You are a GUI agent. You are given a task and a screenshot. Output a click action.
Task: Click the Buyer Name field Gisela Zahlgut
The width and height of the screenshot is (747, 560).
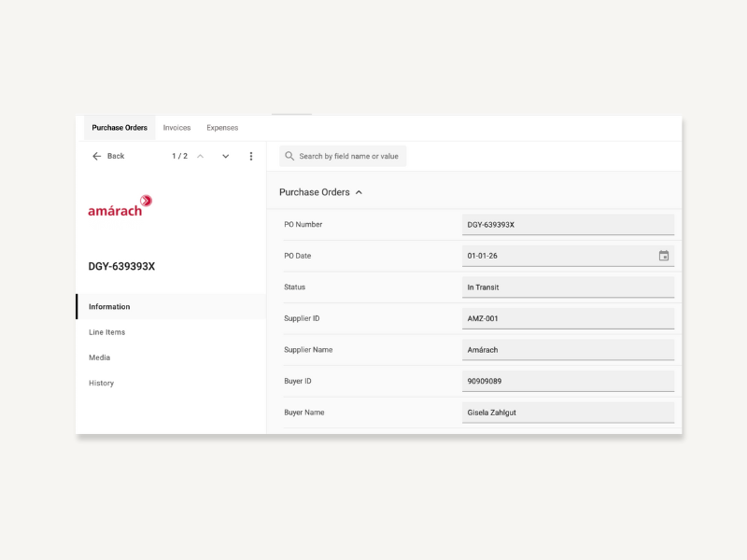[x=568, y=413]
